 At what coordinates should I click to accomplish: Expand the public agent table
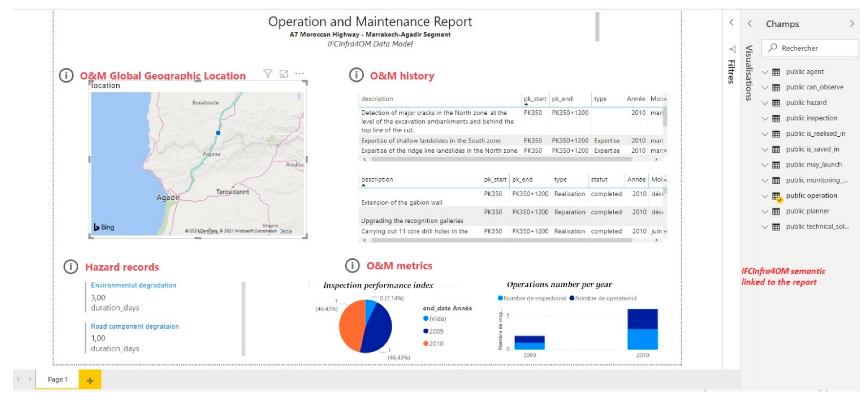[765, 72]
